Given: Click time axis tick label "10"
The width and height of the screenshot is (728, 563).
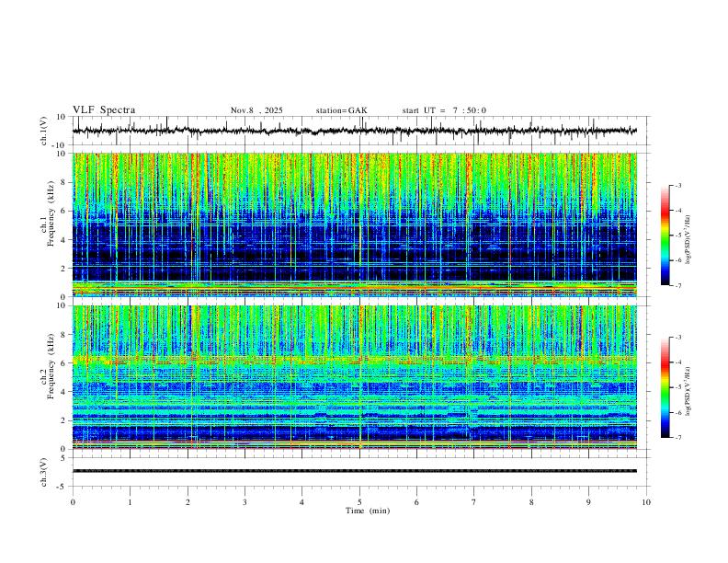Looking at the screenshot, I should 646,502.
